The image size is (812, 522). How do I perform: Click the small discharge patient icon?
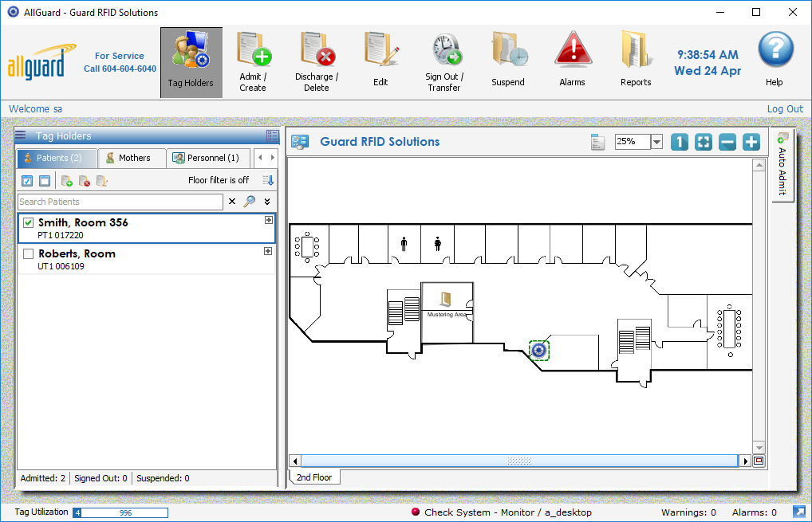tap(85, 181)
